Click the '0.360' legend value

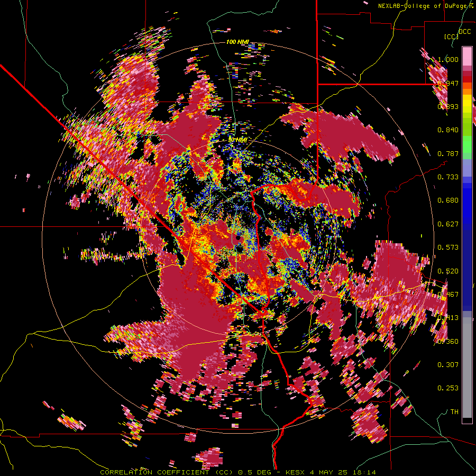click(x=448, y=342)
